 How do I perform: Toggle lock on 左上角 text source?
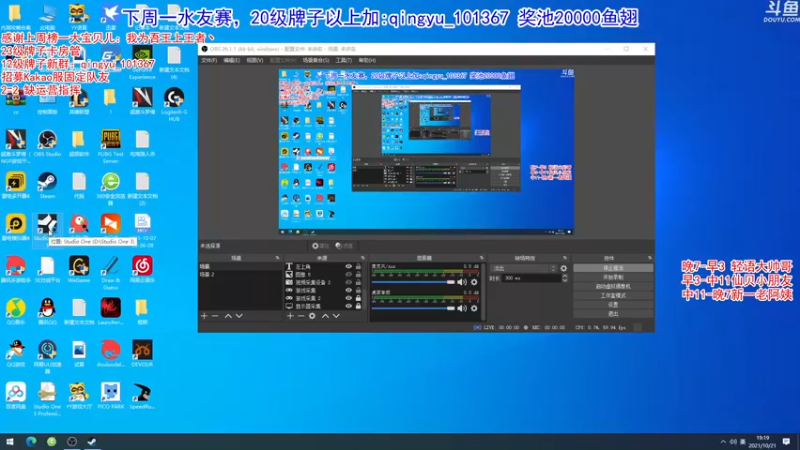(x=358, y=266)
